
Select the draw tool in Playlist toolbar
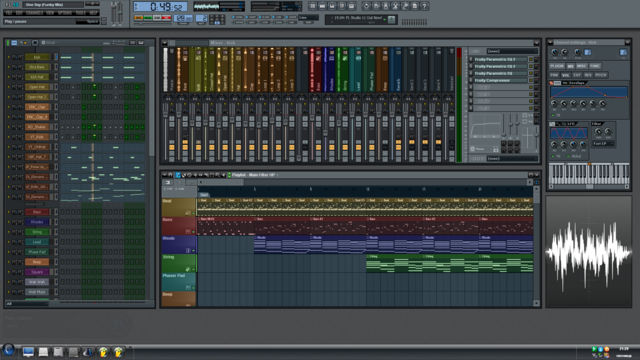tap(178, 175)
